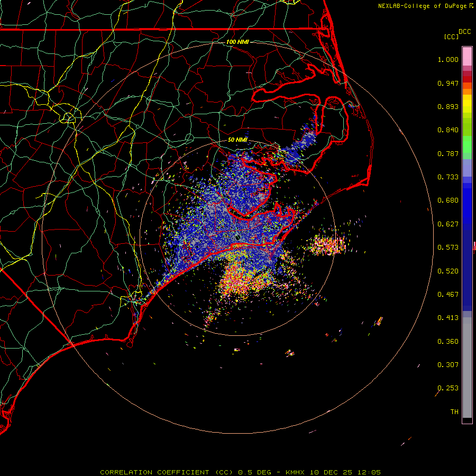476x476 pixels.
Task: Click the 0.307 scale value
Action: coord(448,365)
